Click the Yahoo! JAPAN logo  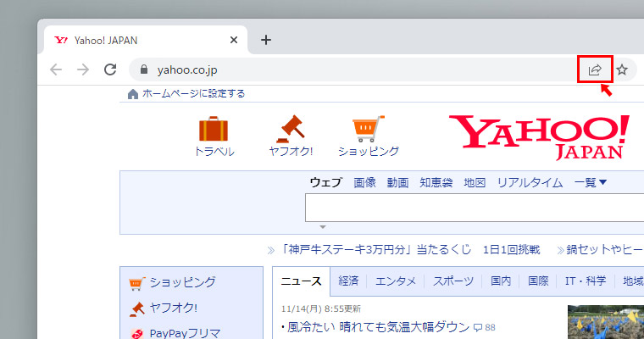pyautogui.click(x=539, y=137)
